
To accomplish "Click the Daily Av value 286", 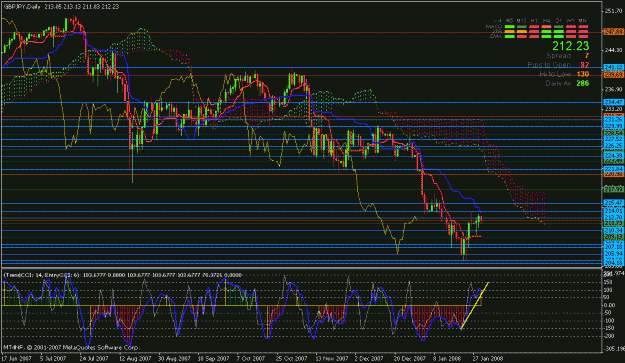I will coord(583,83).
